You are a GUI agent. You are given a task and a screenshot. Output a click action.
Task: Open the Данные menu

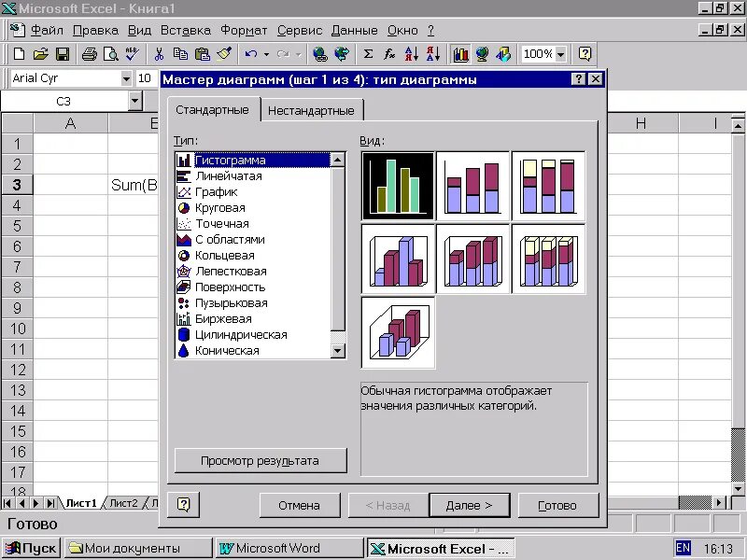(355, 31)
